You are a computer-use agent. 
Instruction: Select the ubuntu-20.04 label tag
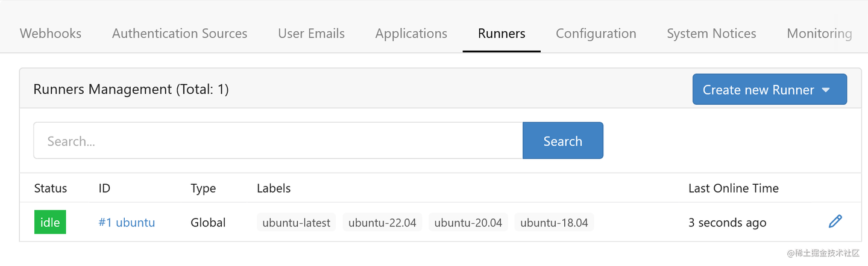(468, 223)
